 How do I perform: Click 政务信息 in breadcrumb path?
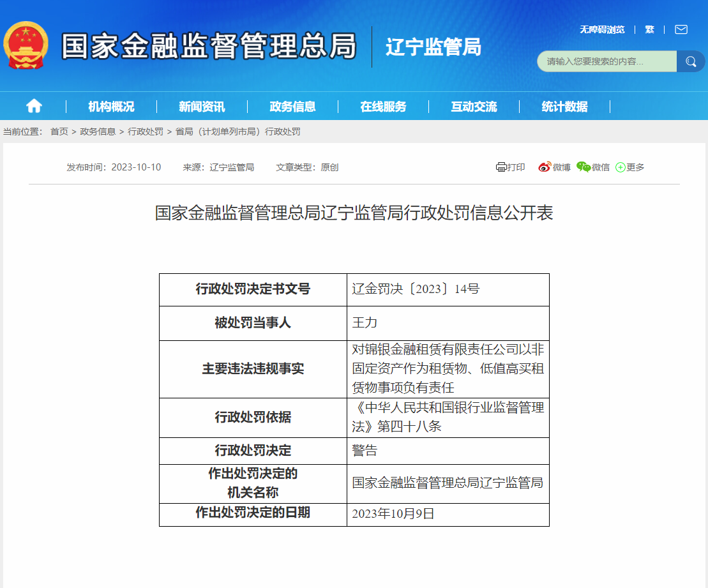tap(98, 132)
